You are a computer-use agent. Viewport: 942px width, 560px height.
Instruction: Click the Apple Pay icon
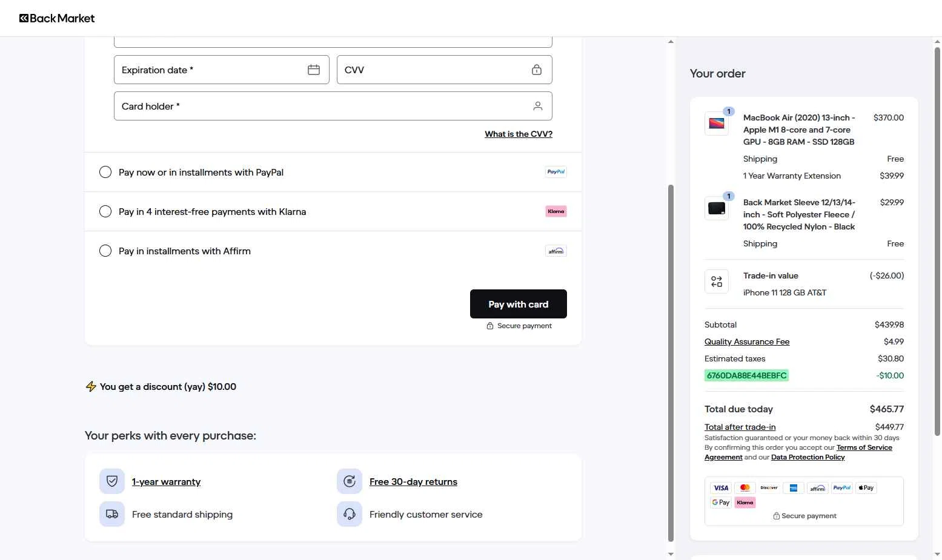tap(866, 488)
